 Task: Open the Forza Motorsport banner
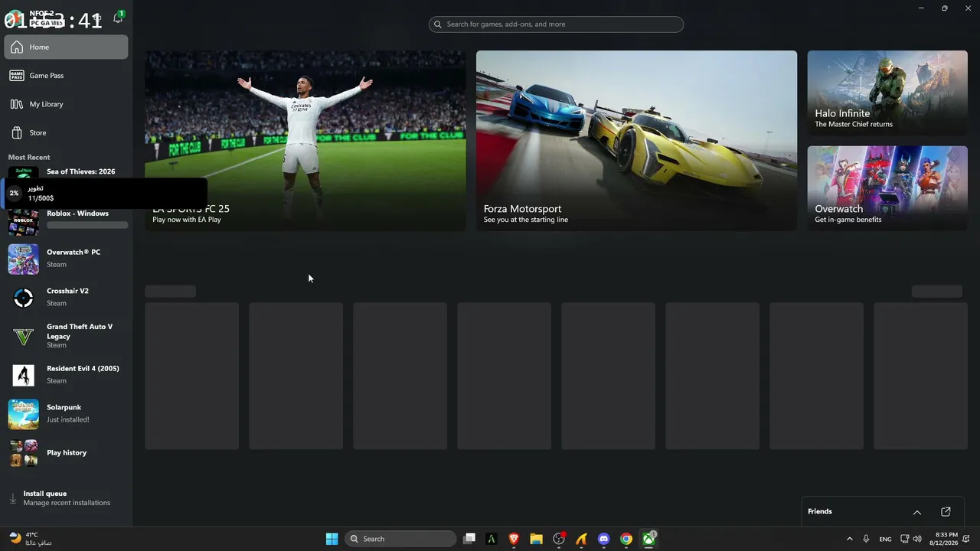636,140
